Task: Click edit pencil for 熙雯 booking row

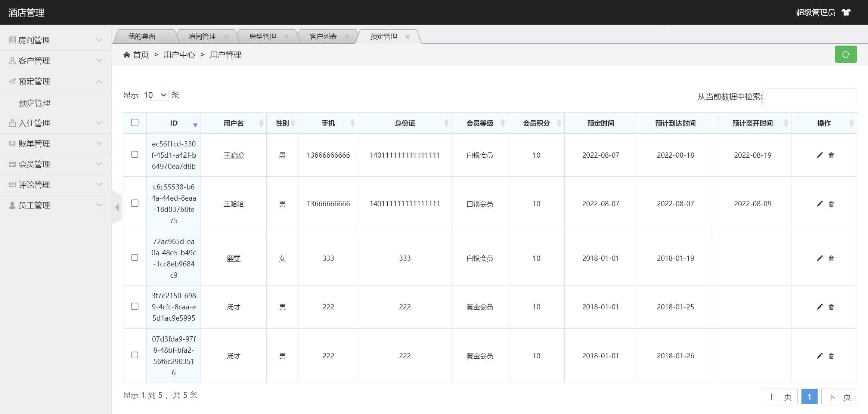Action: (x=819, y=258)
